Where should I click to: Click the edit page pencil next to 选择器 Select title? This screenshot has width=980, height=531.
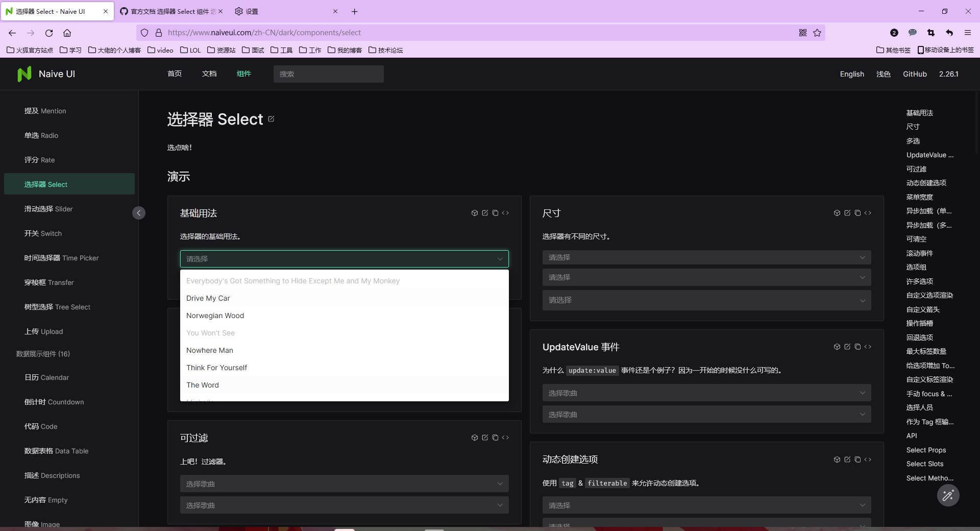coord(271,119)
